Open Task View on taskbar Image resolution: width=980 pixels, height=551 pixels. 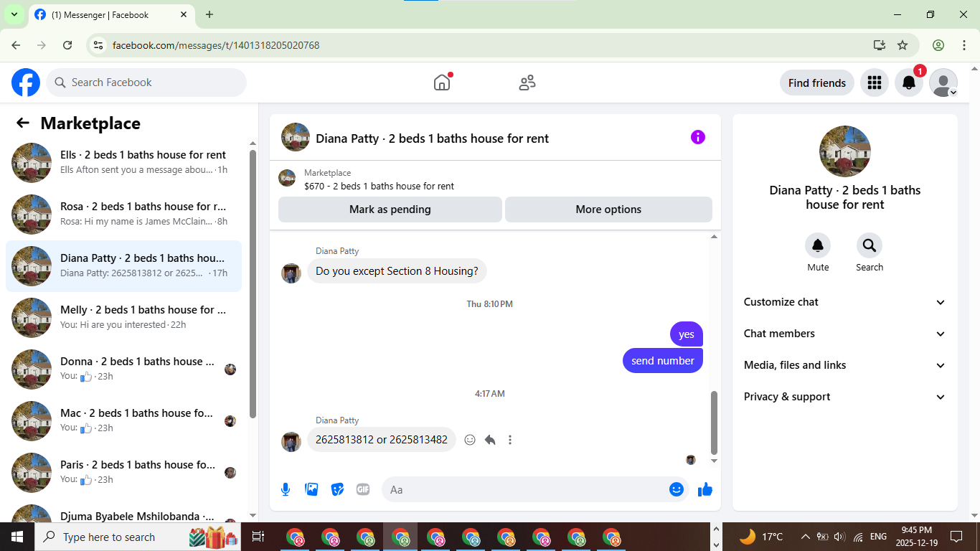258,537
